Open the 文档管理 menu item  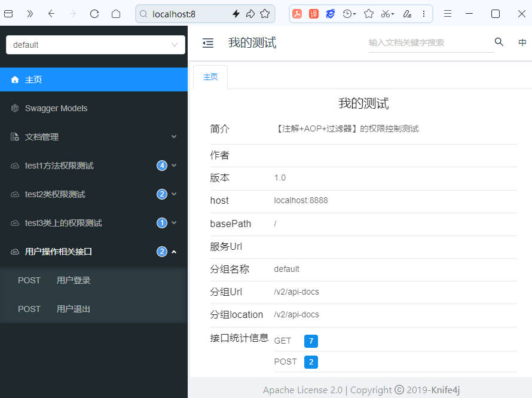click(94, 137)
